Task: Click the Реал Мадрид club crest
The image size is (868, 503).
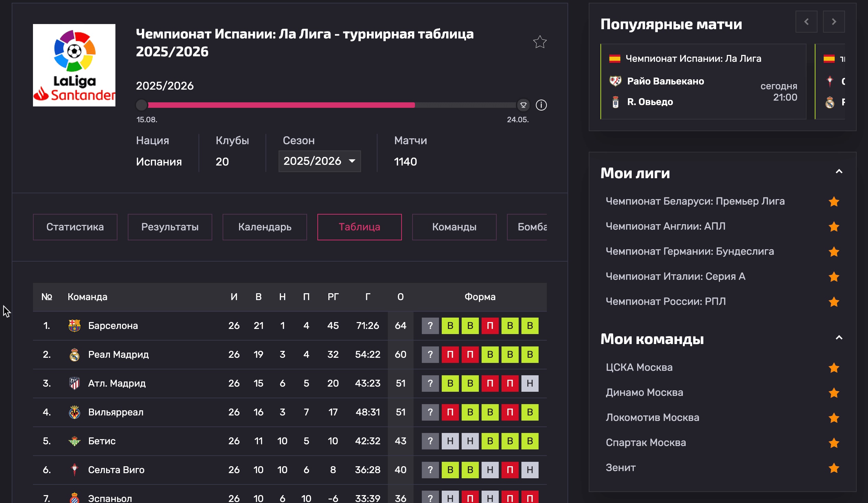Action: click(x=75, y=355)
